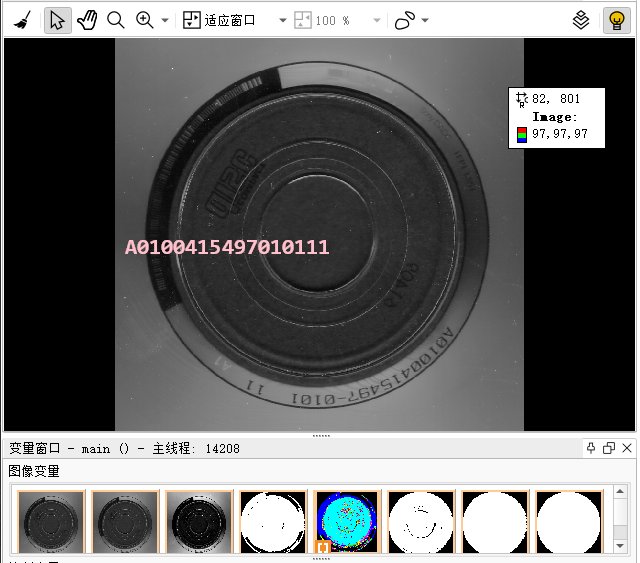Select the draw region ROI shape tool
Image resolution: width=640 pixels, height=563 pixels.
(x=404, y=20)
